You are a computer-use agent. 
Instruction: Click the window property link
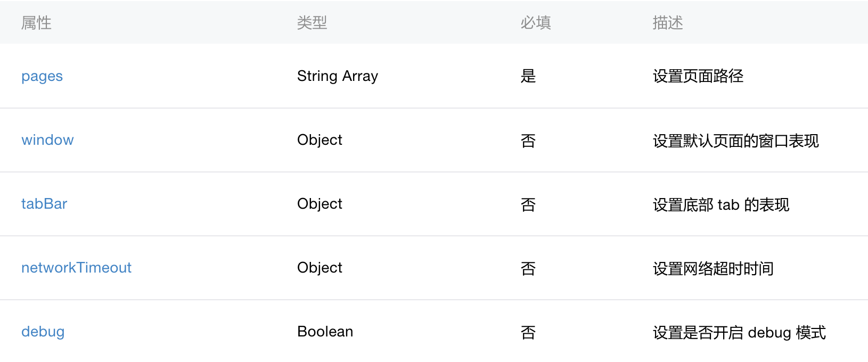click(x=47, y=140)
